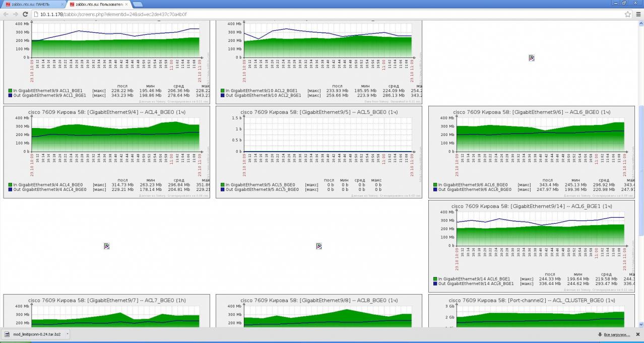The height and width of the screenshot is (343, 644).
Task: Bookmark this page with the star icon
Action: 628,14
